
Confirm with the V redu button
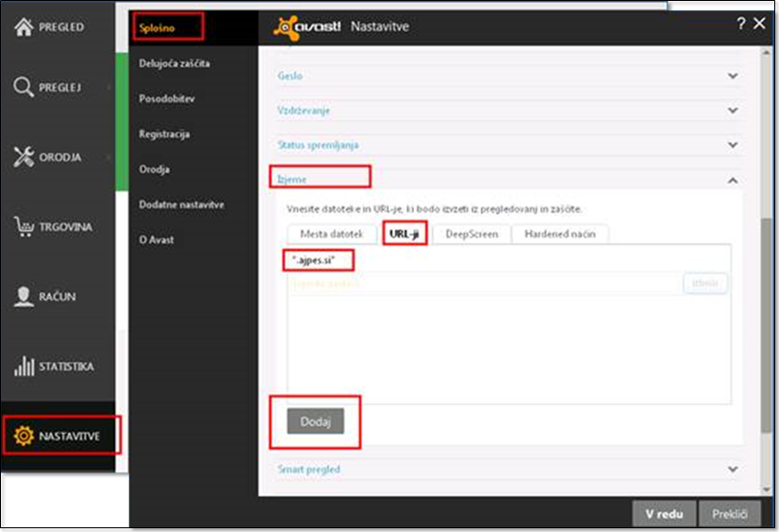coord(664,514)
